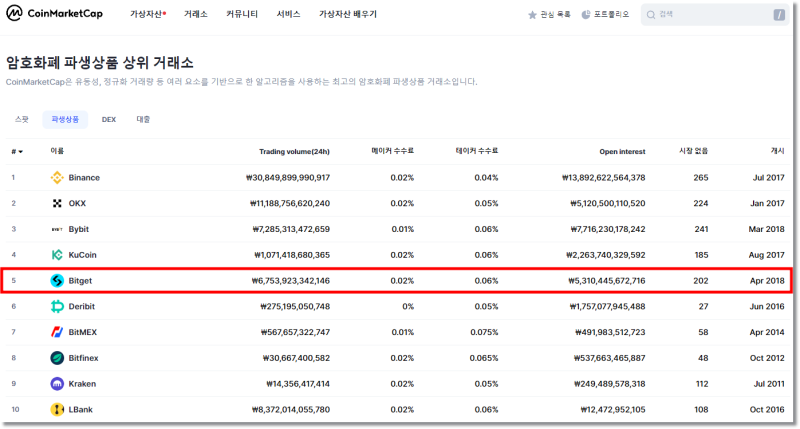Viewport: 800px width, 429px height.
Task: Click the Bitget logo icon
Action: (57, 281)
